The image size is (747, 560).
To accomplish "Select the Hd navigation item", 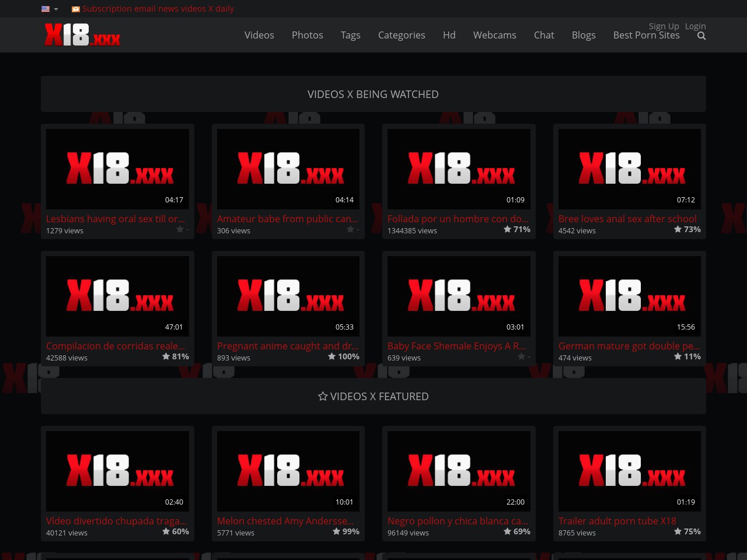I will [449, 35].
